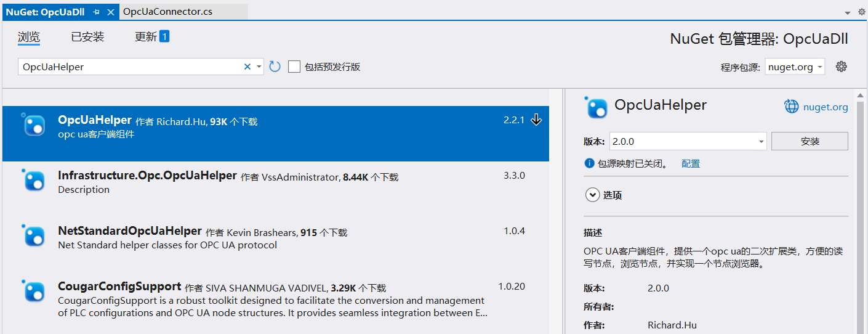This screenshot has height=334, width=868.
Task: Click the globe icon beside nuget.org
Action: 791,107
